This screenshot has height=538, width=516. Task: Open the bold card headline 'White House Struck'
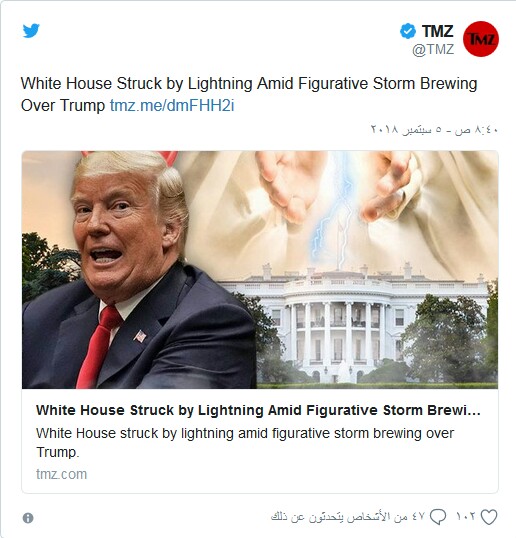258,410
